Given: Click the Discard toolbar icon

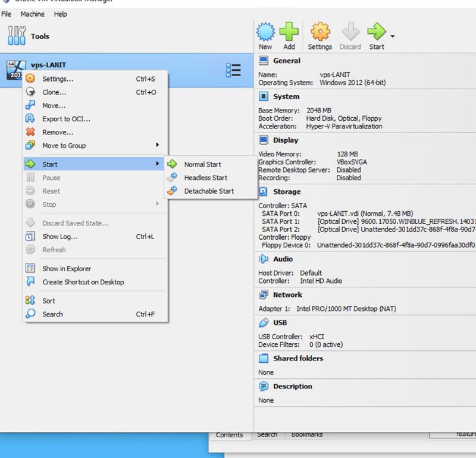Looking at the screenshot, I should click(350, 32).
